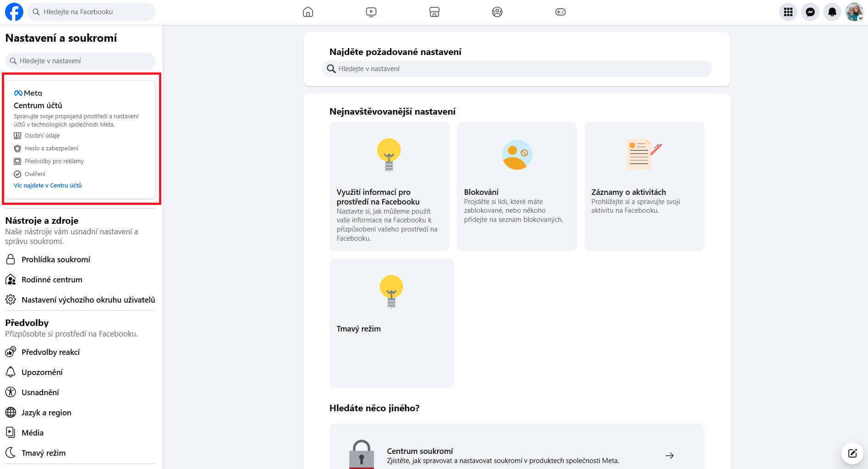
Task: Open the Blokování settings card
Action: point(516,186)
